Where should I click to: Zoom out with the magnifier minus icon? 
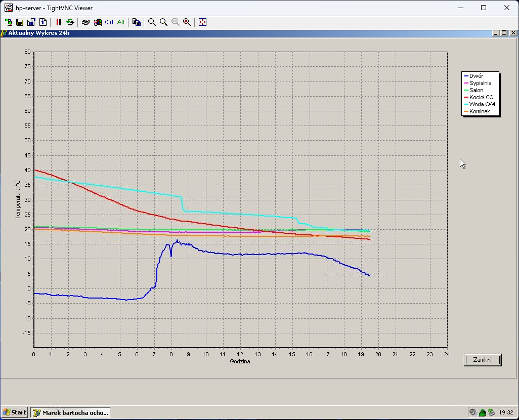pos(163,22)
